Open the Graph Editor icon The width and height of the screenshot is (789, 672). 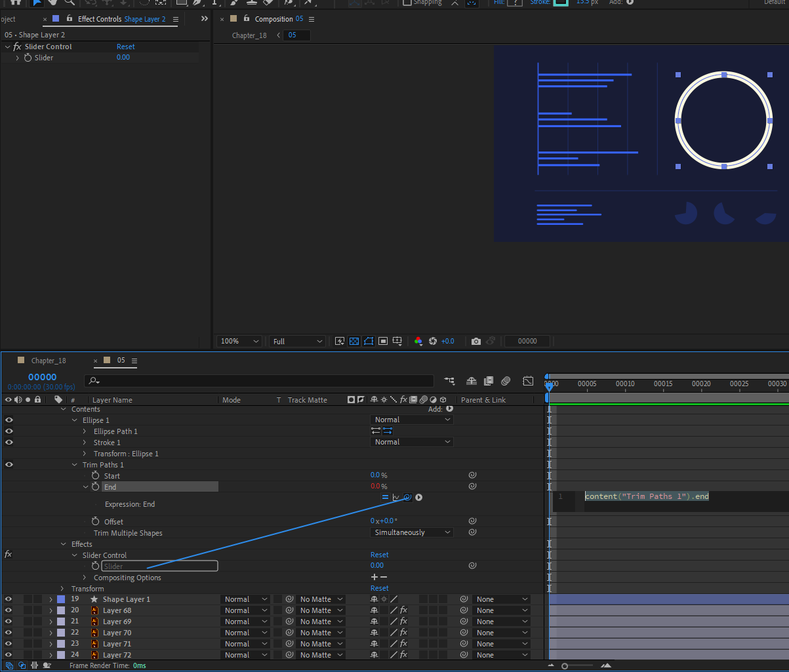click(528, 381)
